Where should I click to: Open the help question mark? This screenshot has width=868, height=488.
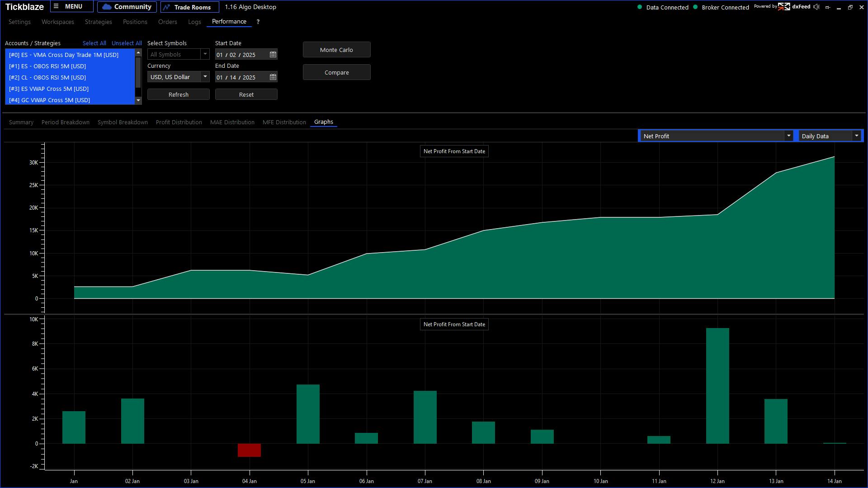pos(258,22)
